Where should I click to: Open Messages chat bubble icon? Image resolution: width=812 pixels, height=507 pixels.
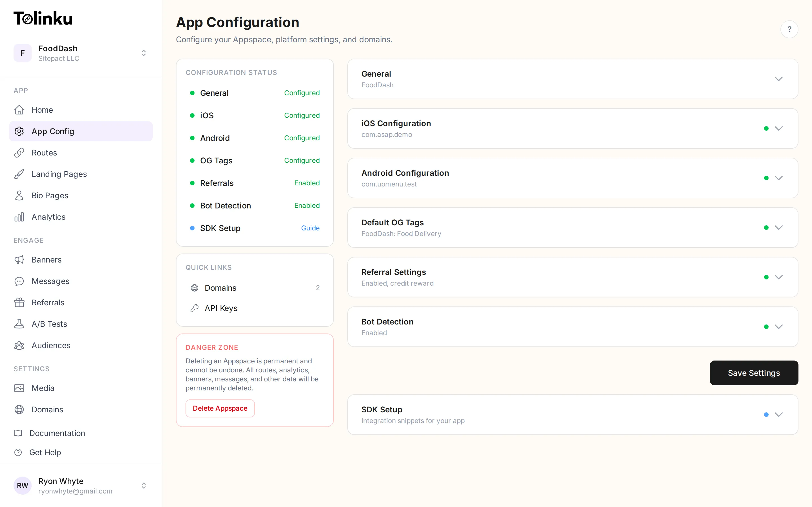point(19,281)
